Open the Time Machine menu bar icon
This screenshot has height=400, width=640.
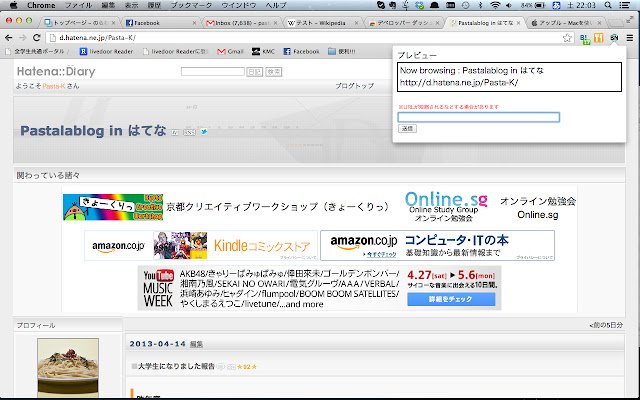[x=466, y=5]
